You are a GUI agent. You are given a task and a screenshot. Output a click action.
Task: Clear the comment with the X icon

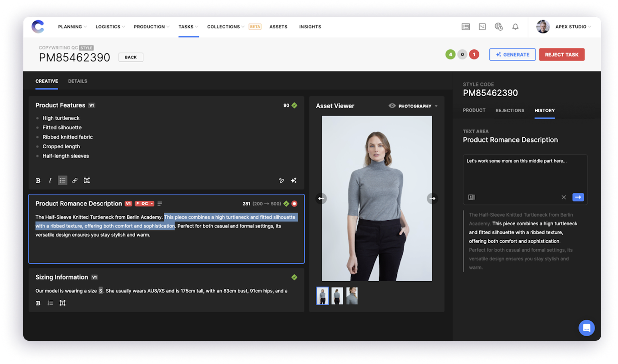coord(564,197)
